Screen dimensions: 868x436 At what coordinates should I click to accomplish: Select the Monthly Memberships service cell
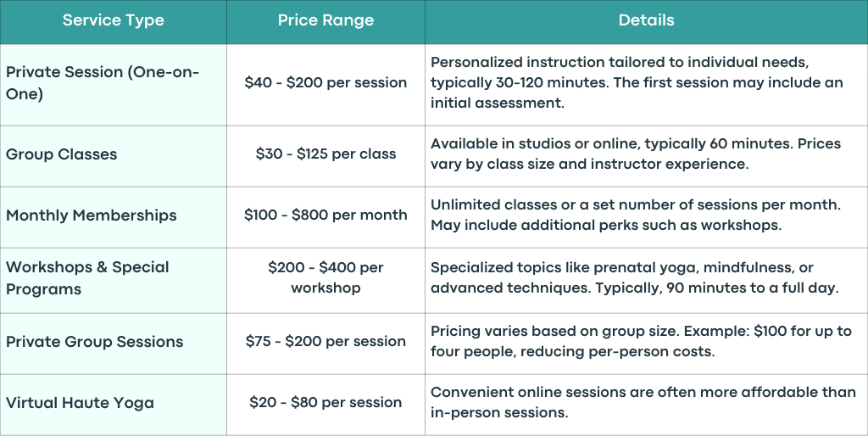[x=113, y=217]
